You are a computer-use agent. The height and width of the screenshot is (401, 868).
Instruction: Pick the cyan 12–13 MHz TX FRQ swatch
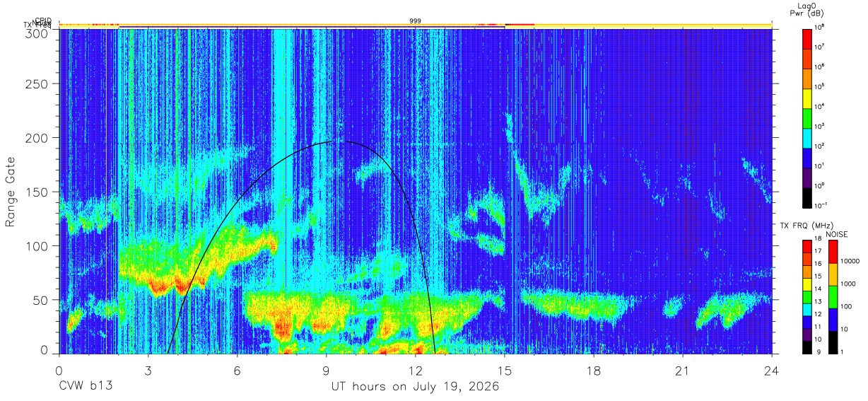(x=808, y=309)
